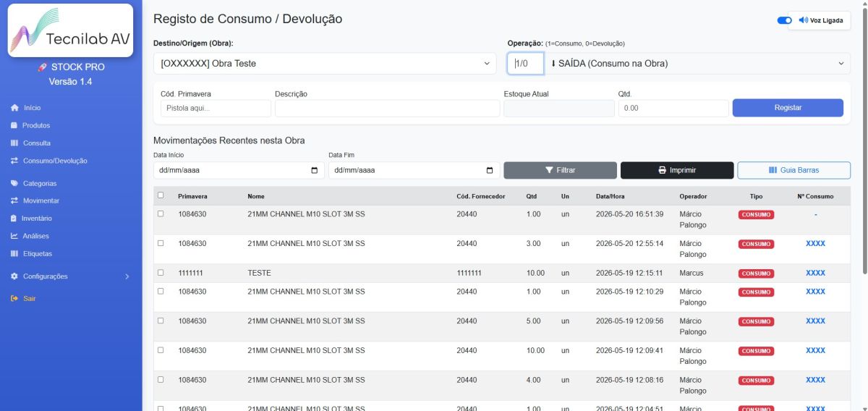
Task: Tick the select-all checkbox in table header
Action: [161, 195]
